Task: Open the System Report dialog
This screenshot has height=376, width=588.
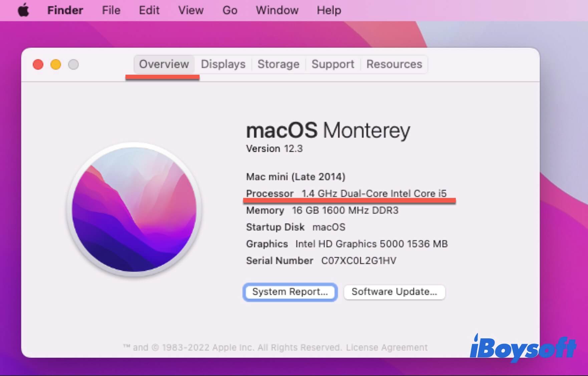Action: pyautogui.click(x=290, y=292)
